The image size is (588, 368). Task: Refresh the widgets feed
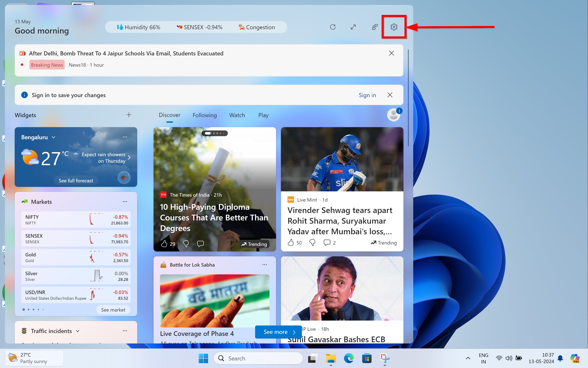tap(333, 27)
